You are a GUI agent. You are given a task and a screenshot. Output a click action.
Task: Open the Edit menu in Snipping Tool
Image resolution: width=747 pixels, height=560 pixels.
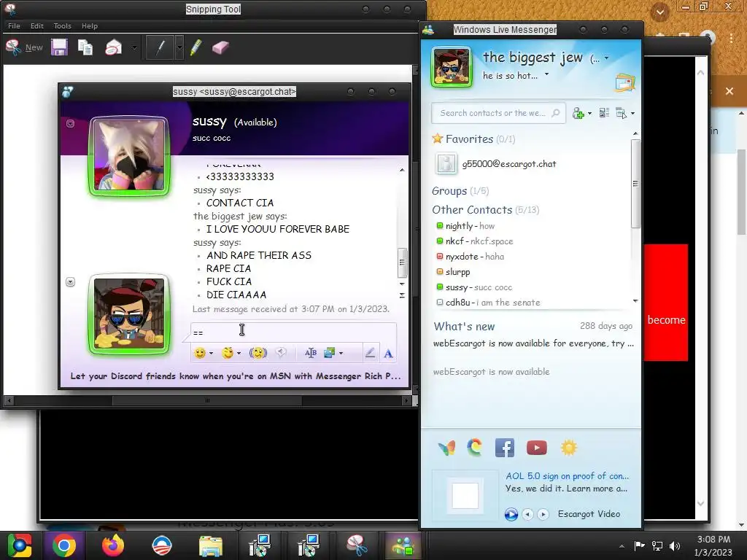[x=36, y=26]
